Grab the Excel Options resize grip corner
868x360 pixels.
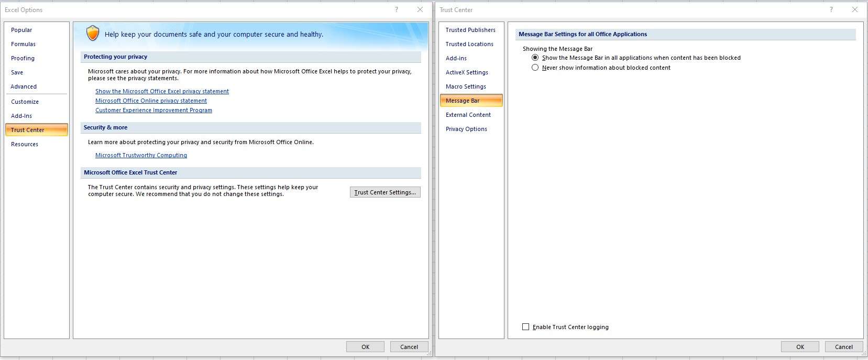point(429,354)
